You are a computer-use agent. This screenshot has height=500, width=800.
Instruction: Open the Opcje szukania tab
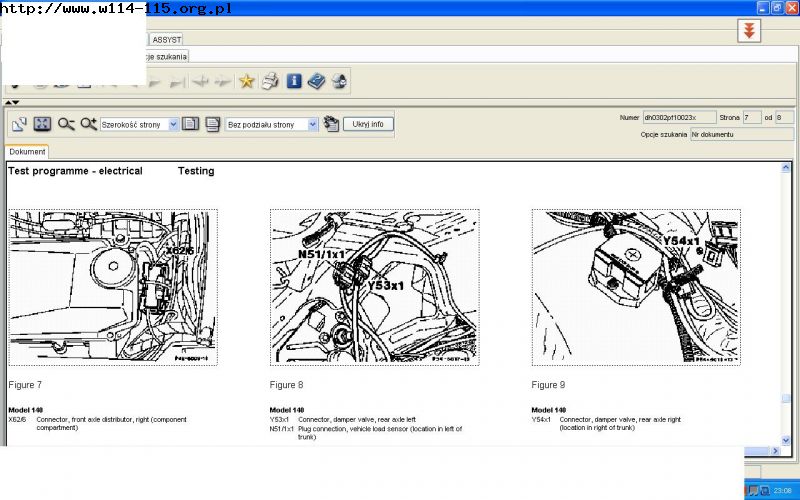click(167, 56)
